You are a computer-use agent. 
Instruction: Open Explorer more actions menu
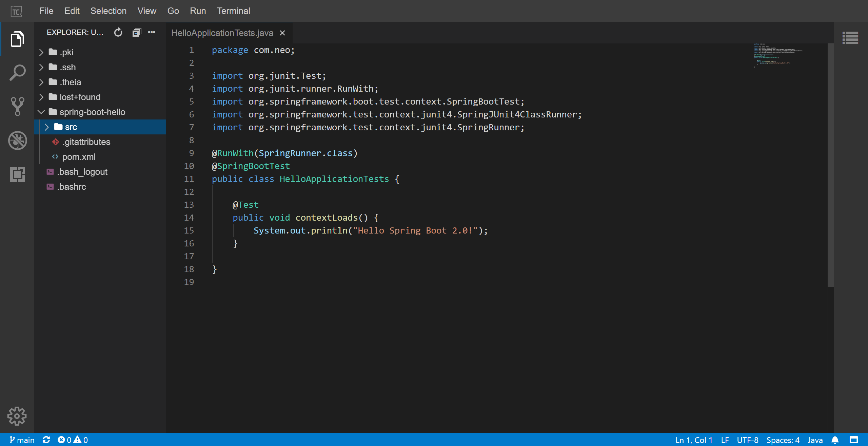(152, 32)
